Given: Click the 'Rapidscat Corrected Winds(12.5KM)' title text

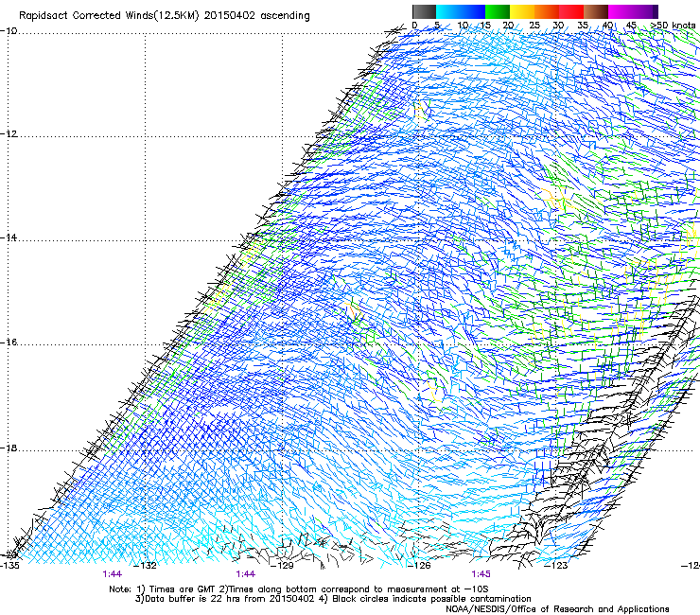Looking at the screenshot, I should (109, 16).
